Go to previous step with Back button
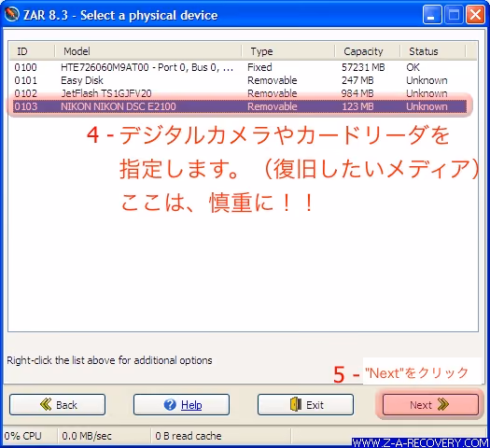Viewport: 490px width, 448px height. tap(58, 404)
